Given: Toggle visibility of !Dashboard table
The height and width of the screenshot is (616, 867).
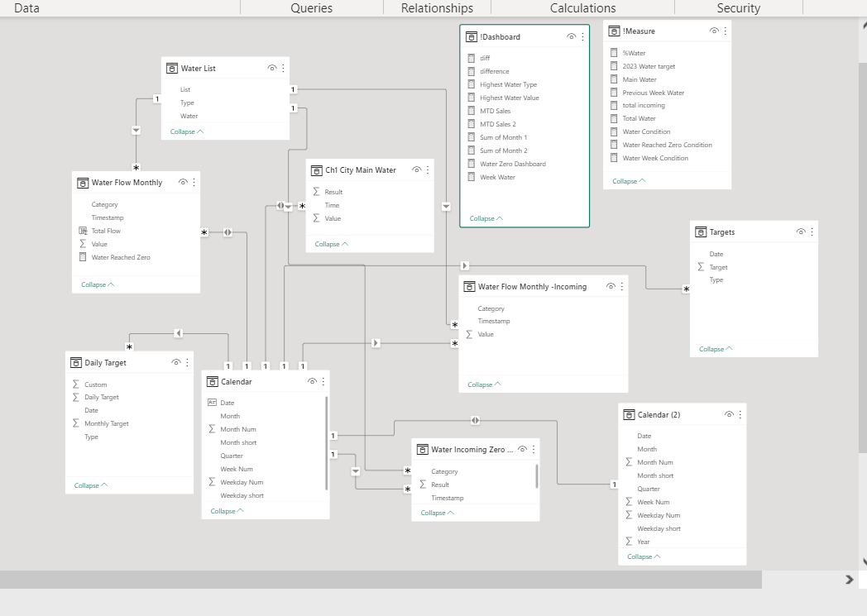Looking at the screenshot, I should 571,36.
